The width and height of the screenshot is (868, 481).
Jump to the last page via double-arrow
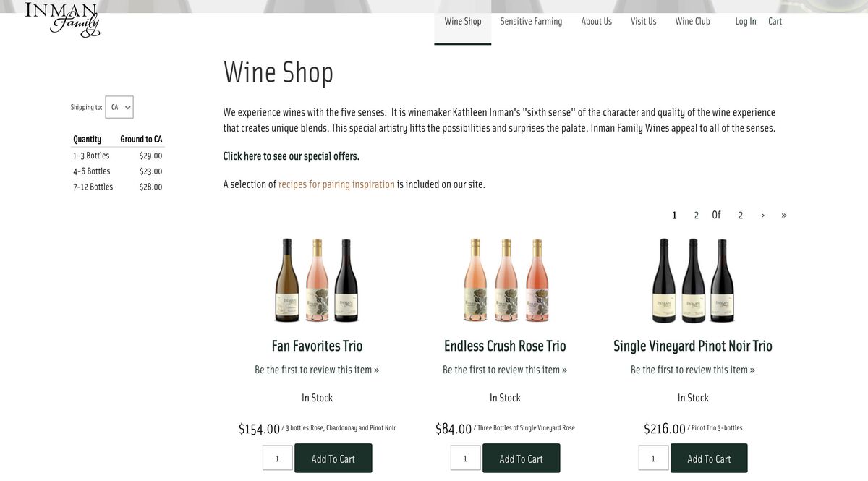tap(783, 215)
